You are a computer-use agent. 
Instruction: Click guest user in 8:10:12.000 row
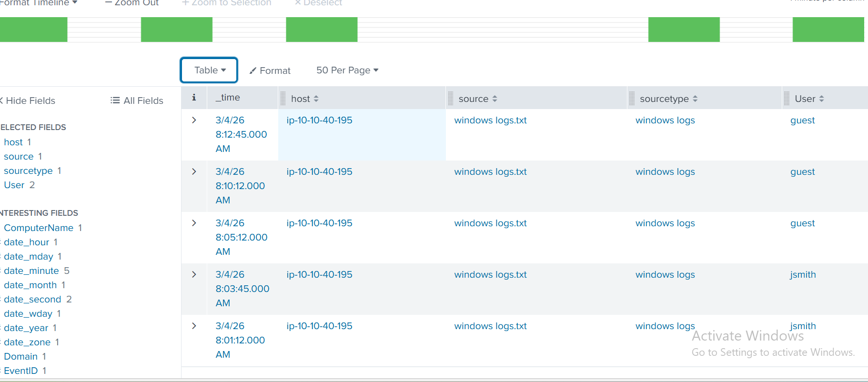802,171
